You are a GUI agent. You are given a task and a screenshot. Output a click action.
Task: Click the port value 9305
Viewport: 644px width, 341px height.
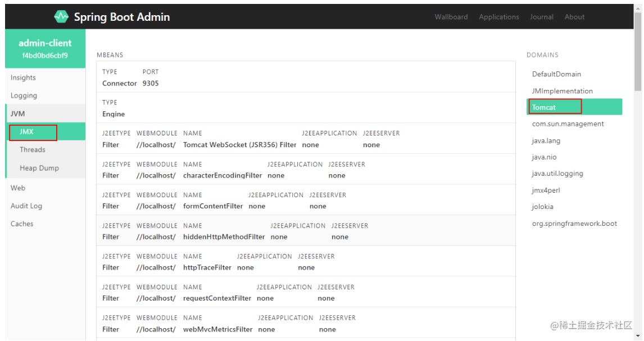click(150, 83)
